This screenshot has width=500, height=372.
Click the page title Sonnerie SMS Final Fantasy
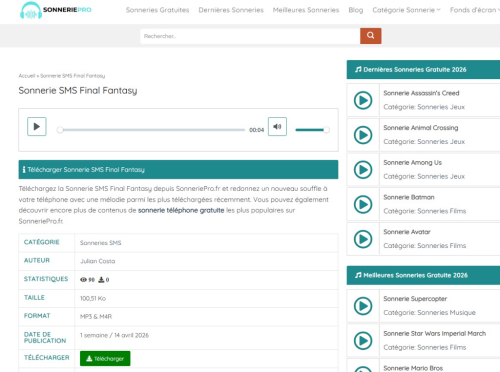pos(78,90)
